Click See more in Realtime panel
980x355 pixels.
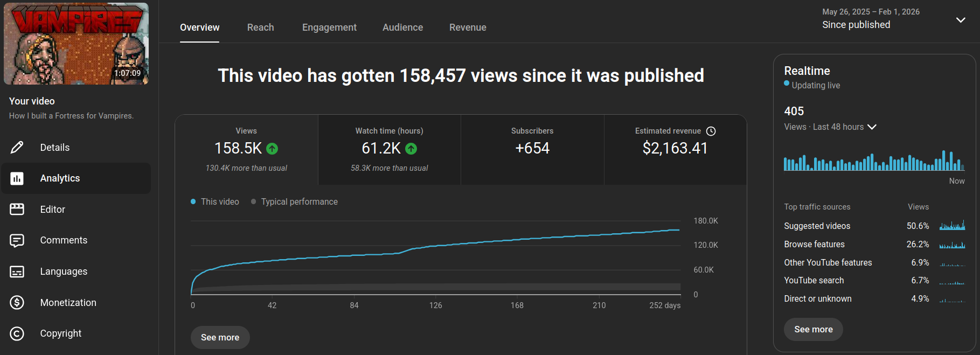pos(813,329)
